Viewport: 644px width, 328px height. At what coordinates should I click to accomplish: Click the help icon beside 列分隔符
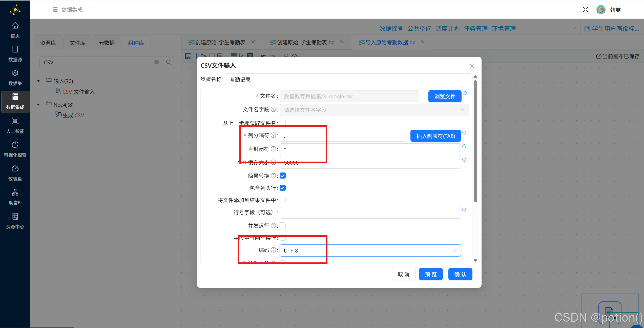point(273,135)
